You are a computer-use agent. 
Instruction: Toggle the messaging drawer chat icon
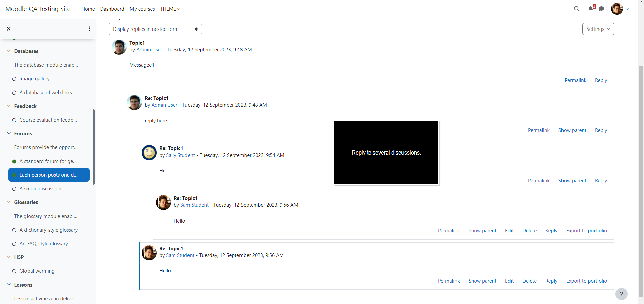tap(601, 9)
